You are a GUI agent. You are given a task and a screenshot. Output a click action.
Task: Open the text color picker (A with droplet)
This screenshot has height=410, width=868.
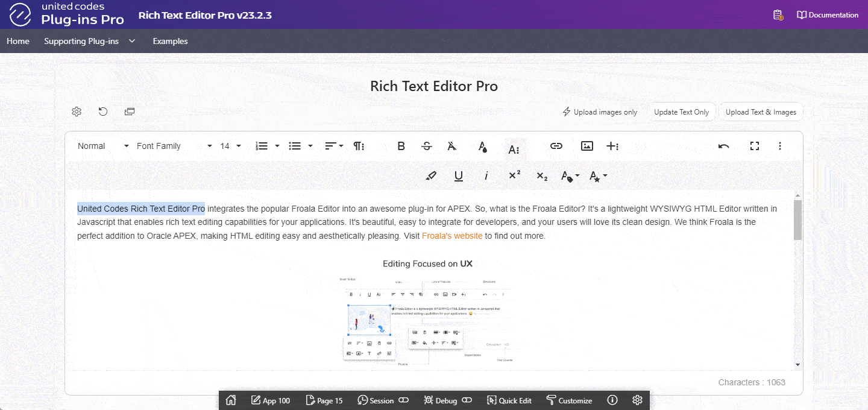[x=483, y=147]
